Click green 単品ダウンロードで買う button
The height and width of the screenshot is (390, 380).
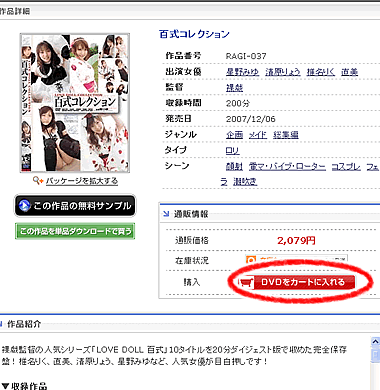pos(75,231)
